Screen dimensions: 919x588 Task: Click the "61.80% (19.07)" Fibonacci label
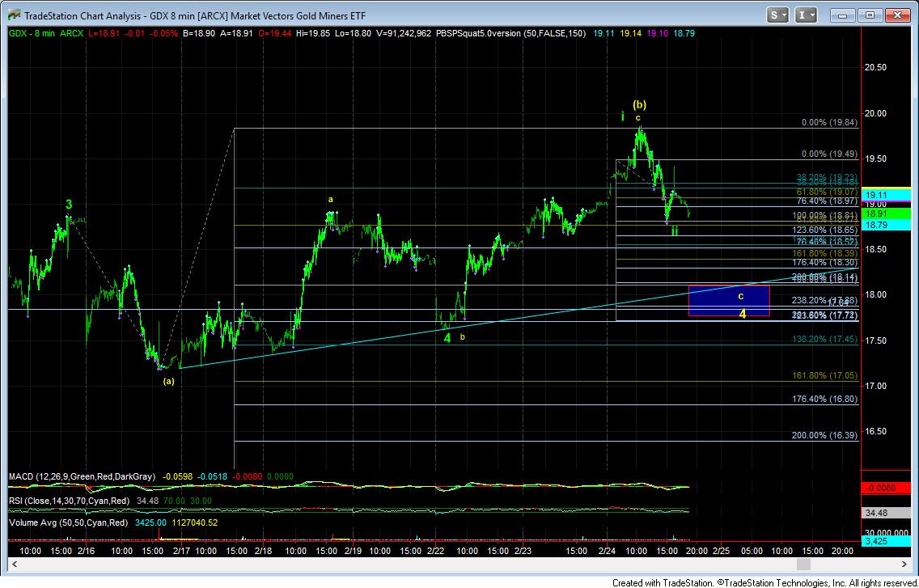click(827, 192)
